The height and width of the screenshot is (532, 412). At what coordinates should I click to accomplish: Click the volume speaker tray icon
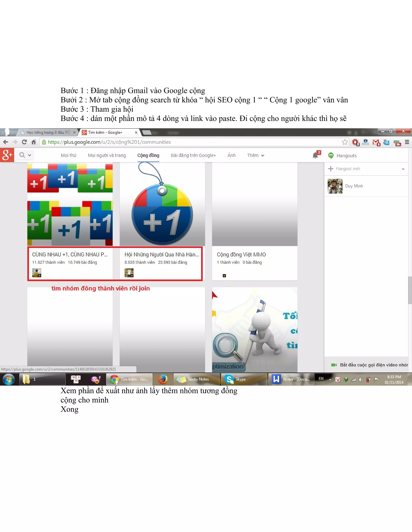361,379
